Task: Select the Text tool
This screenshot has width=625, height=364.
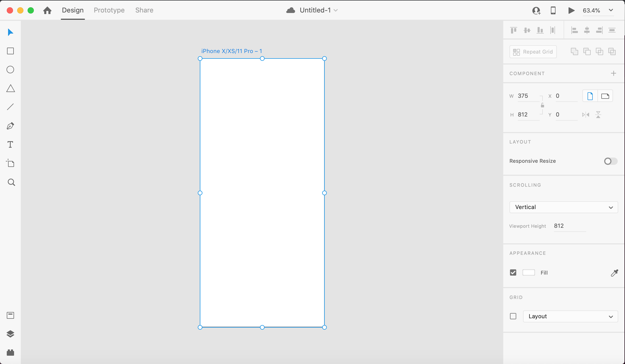Action: pos(10,145)
